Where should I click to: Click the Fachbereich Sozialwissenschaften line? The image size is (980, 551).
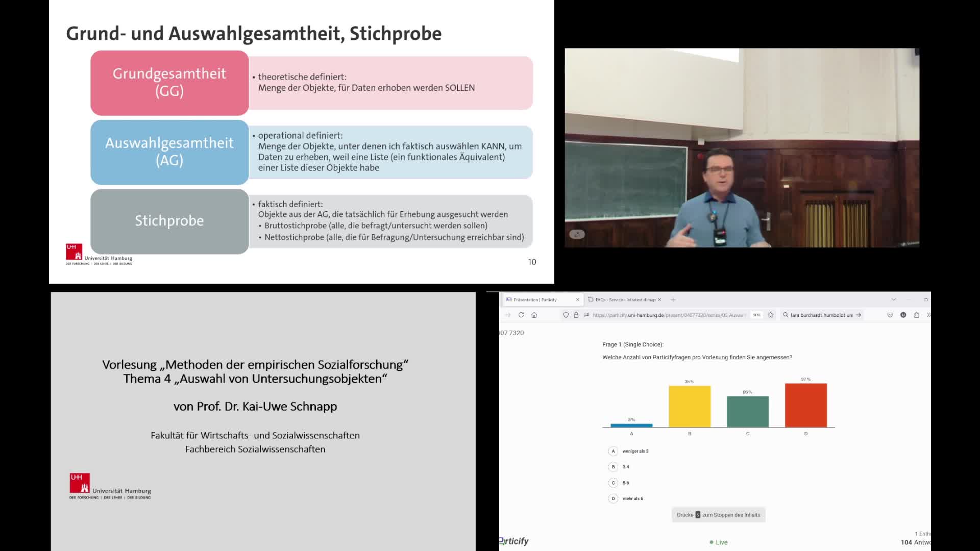click(255, 449)
